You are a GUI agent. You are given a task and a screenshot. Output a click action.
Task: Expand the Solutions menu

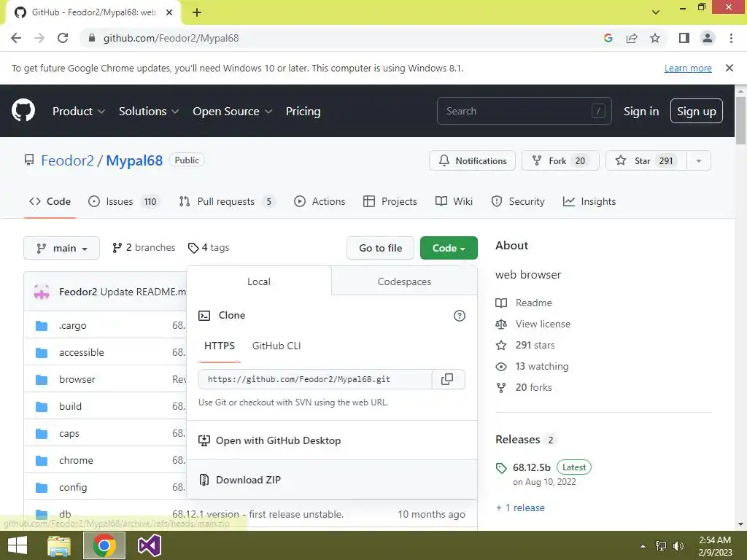149,111
